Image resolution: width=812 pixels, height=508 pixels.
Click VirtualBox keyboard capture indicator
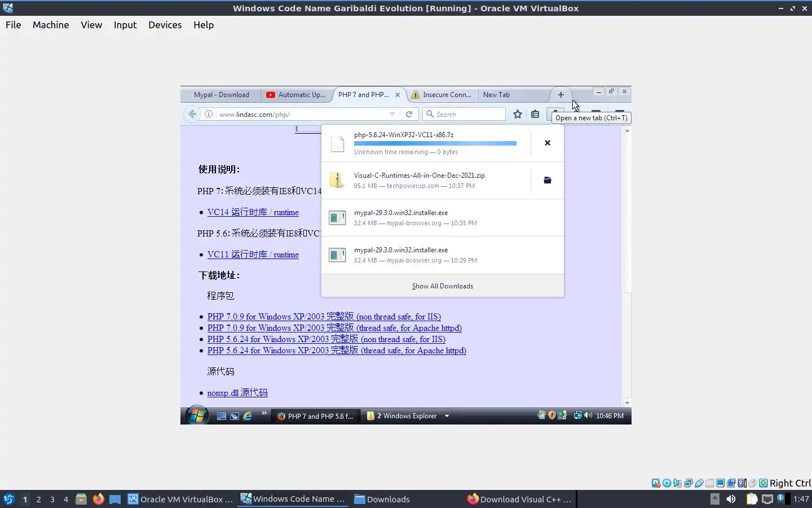(763, 483)
